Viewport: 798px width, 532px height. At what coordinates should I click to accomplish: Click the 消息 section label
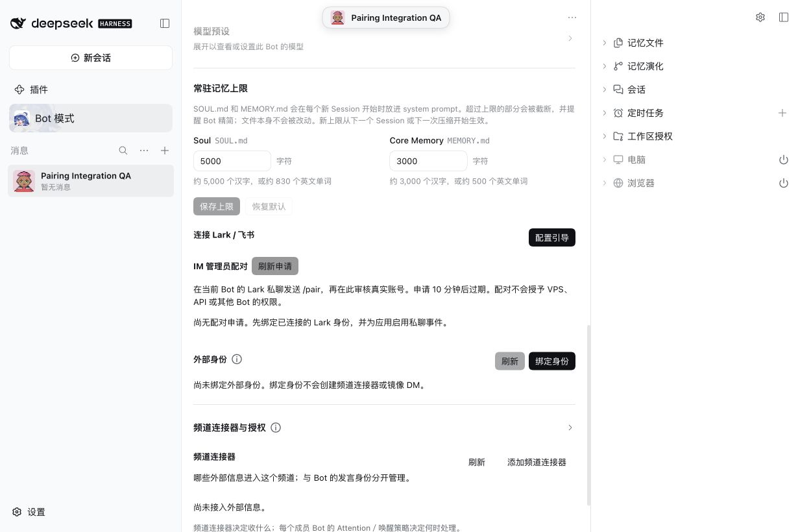(19, 151)
